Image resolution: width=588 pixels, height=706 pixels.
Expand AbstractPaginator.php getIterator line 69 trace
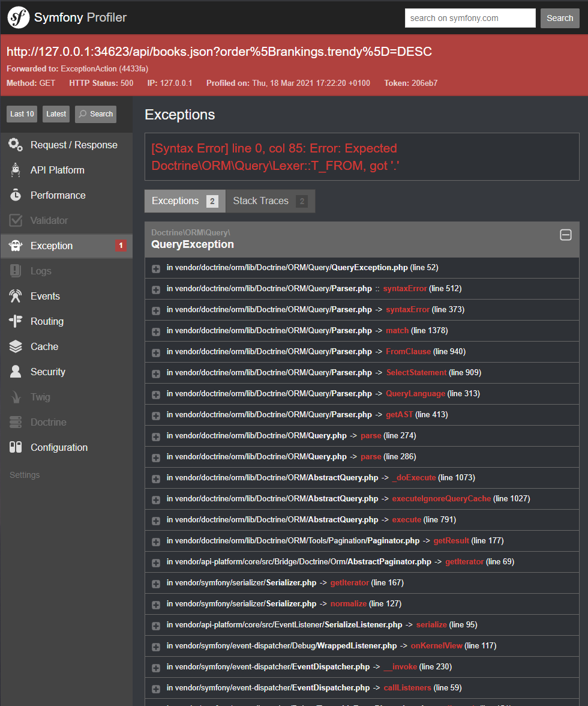[x=155, y=563]
